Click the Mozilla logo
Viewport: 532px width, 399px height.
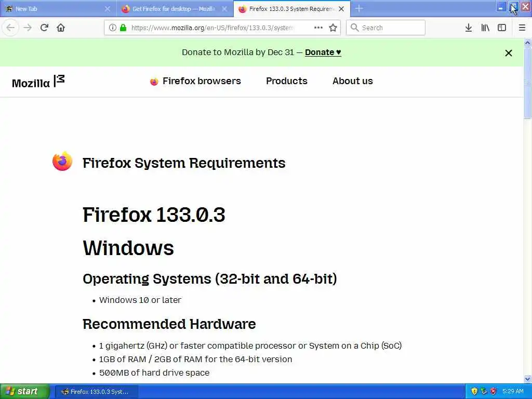(x=38, y=82)
